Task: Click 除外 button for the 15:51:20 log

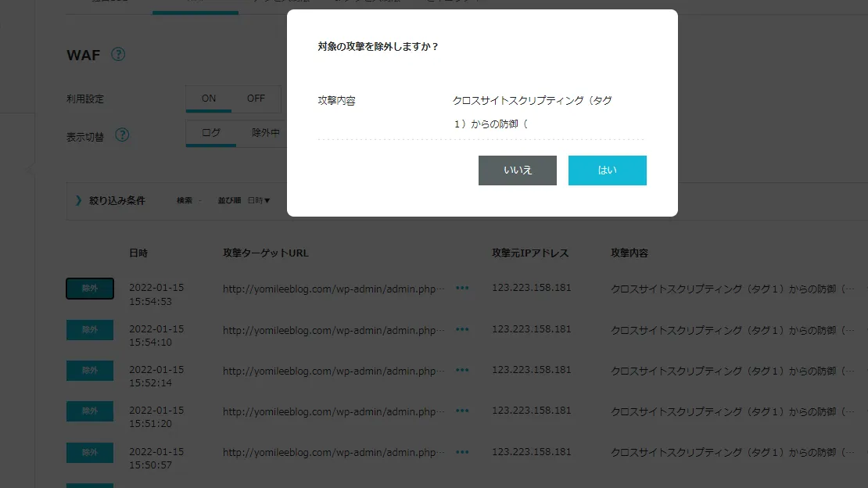Action: click(90, 411)
